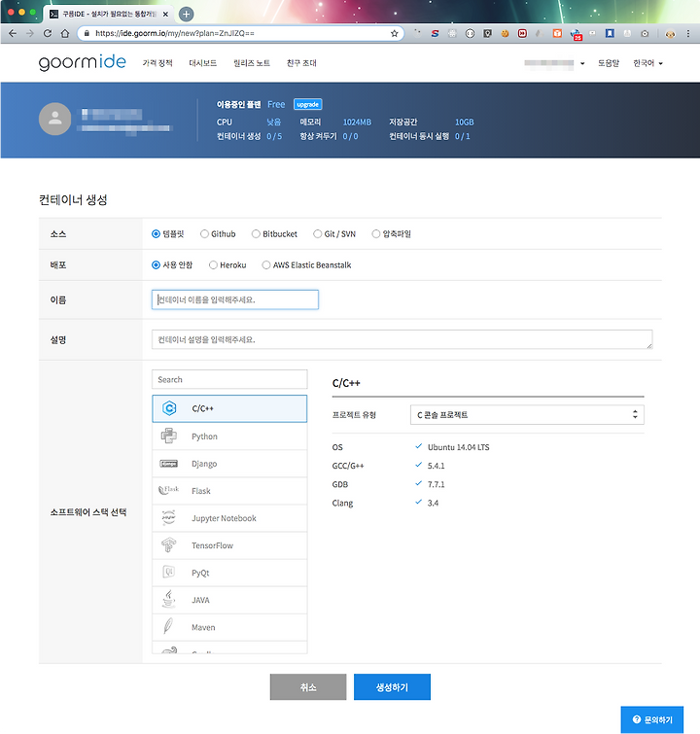Click the 문의하기 inquiry button
700x734 pixels.
tap(651, 719)
